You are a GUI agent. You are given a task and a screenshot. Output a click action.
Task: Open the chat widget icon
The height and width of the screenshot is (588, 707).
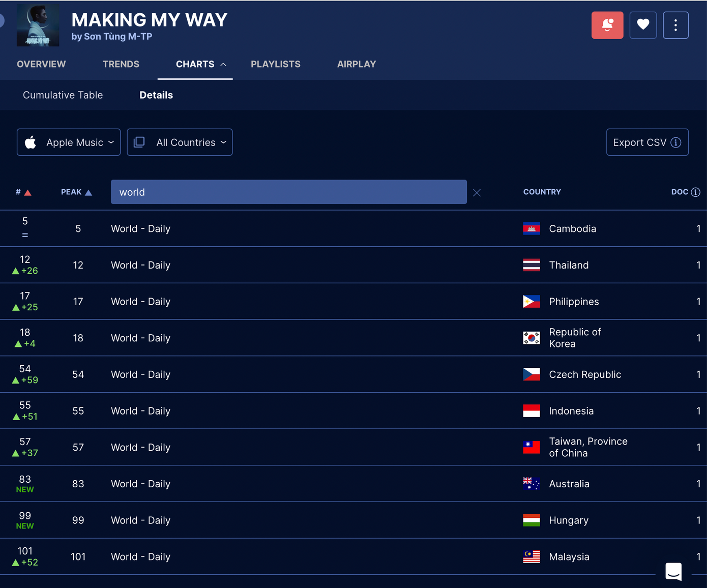(673, 571)
